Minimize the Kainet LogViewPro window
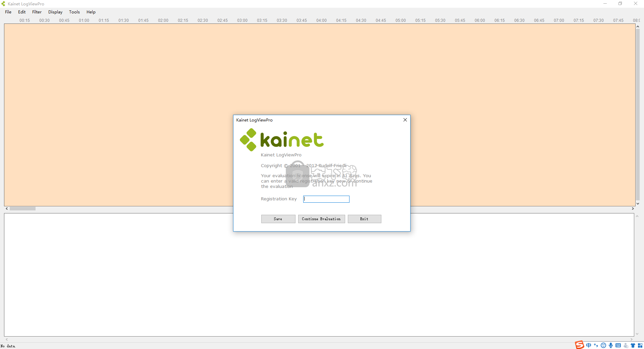 (605, 4)
